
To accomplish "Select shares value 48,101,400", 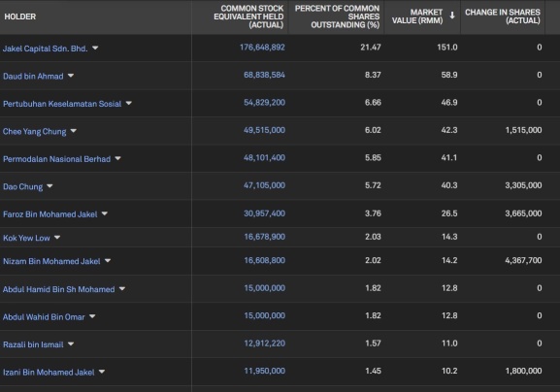I will point(264,158).
